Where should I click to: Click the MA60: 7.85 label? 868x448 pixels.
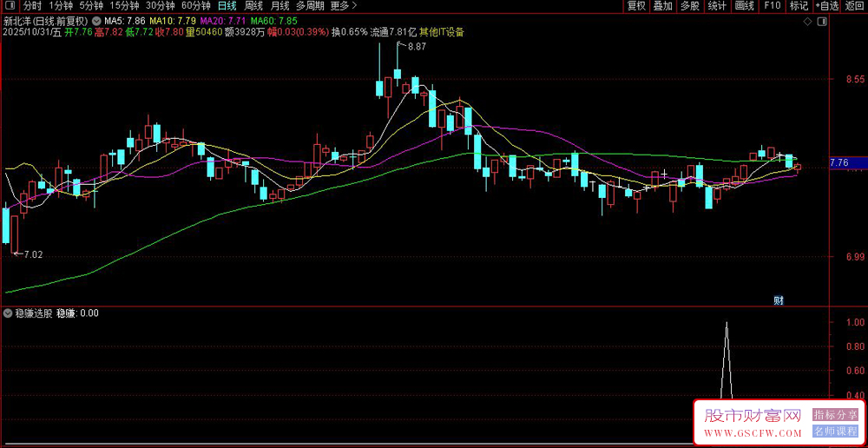[273, 21]
